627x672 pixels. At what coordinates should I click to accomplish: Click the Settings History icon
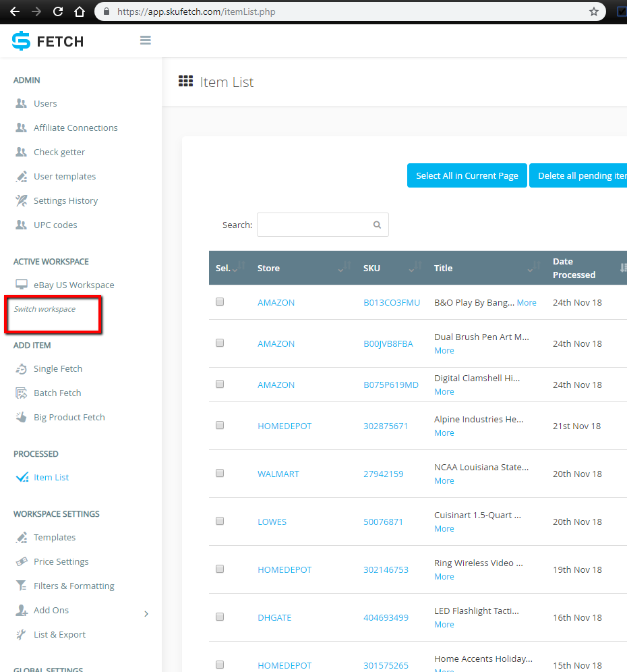pyautogui.click(x=21, y=200)
